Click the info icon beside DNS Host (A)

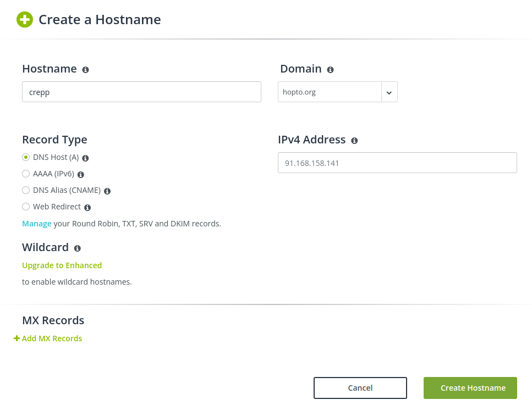(x=85, y=158)
